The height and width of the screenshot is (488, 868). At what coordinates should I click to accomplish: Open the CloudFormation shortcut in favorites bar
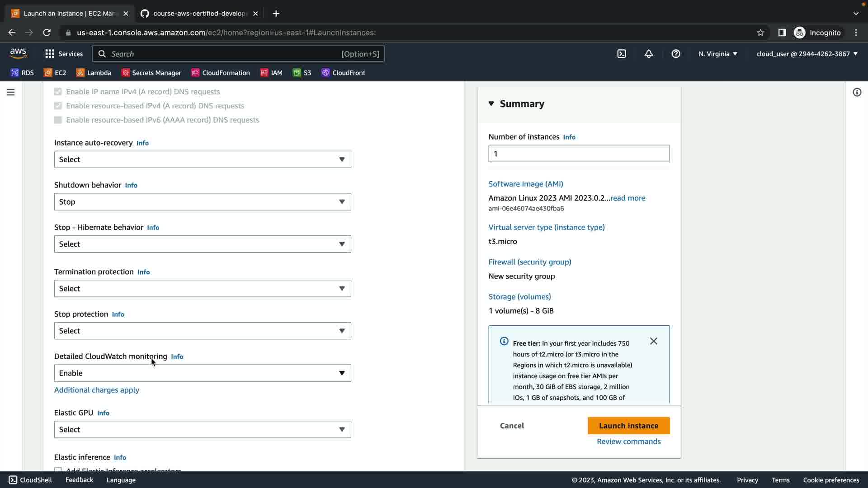coord(221,73)
